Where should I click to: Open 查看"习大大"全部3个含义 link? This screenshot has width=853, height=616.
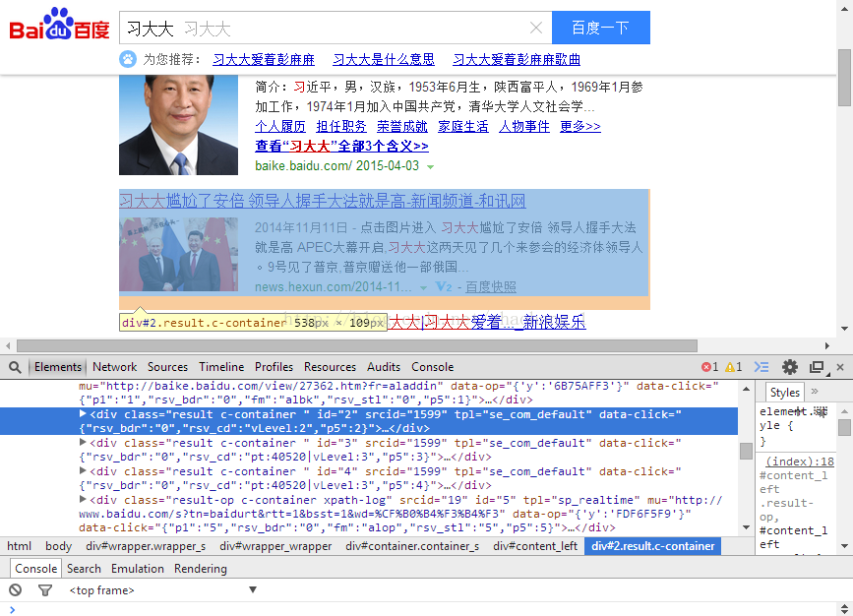(341, 146)
